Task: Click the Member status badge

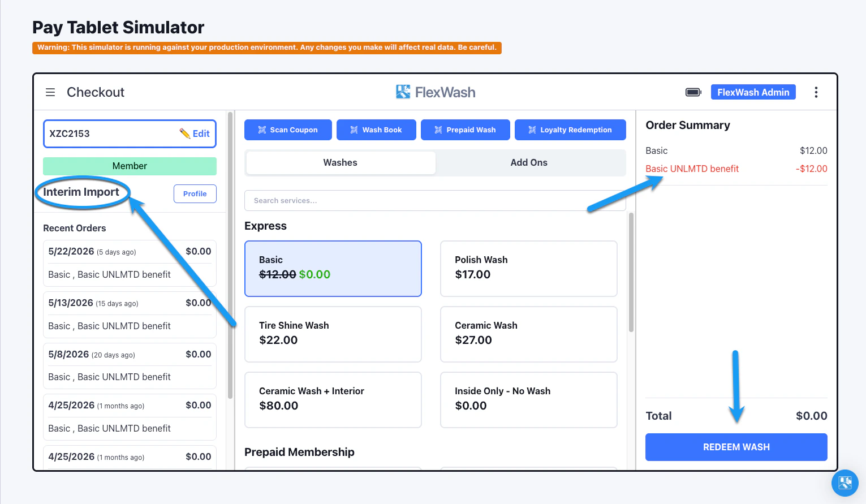Action: pyautogui.click(x=130, y=166)
